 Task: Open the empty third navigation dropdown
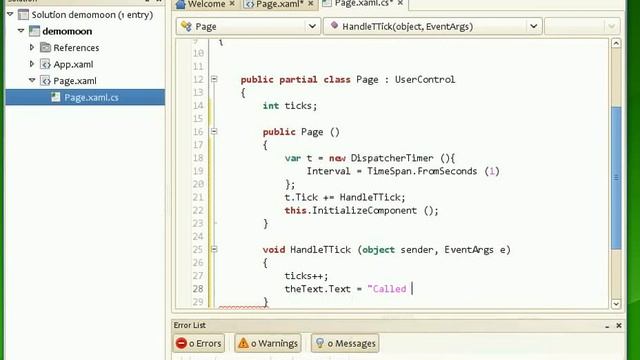coord(582,27)
